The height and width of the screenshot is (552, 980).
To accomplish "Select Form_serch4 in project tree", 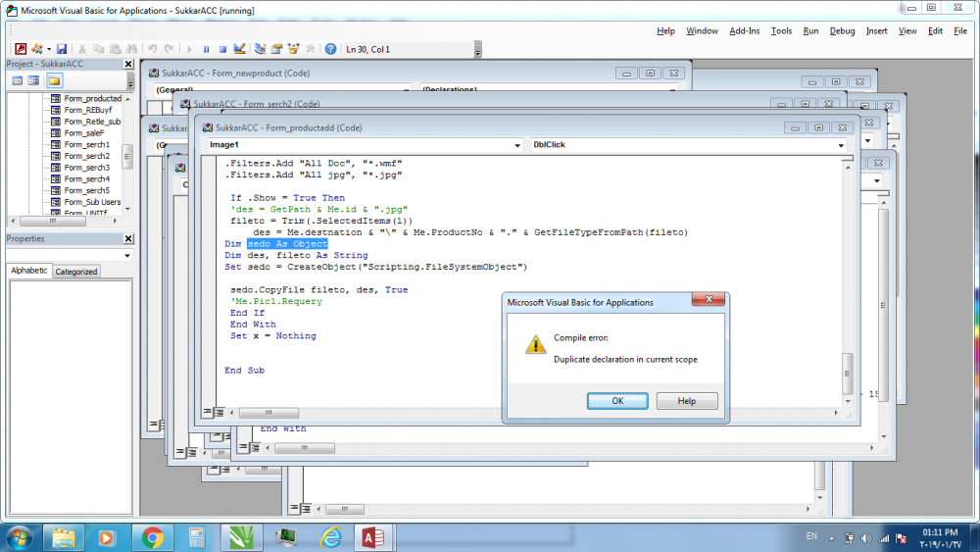I will [86, 178].
